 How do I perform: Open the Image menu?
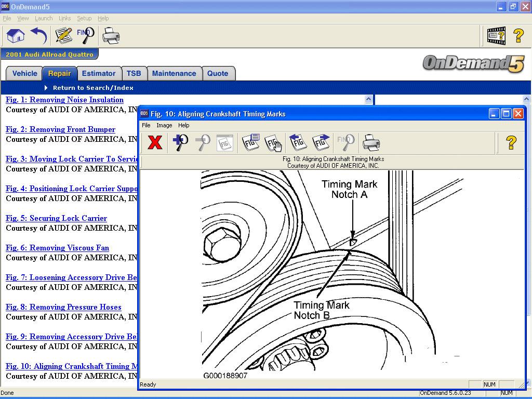coord(164,125)
